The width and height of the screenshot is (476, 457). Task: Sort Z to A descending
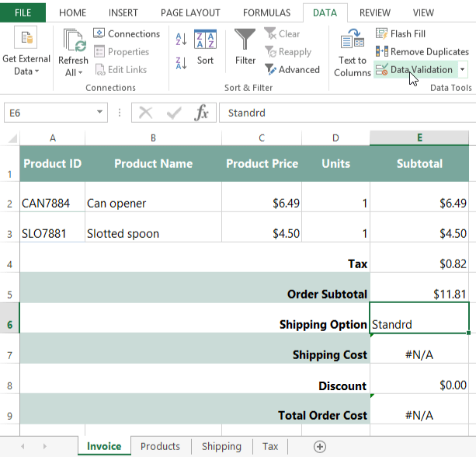pos(182,63)
